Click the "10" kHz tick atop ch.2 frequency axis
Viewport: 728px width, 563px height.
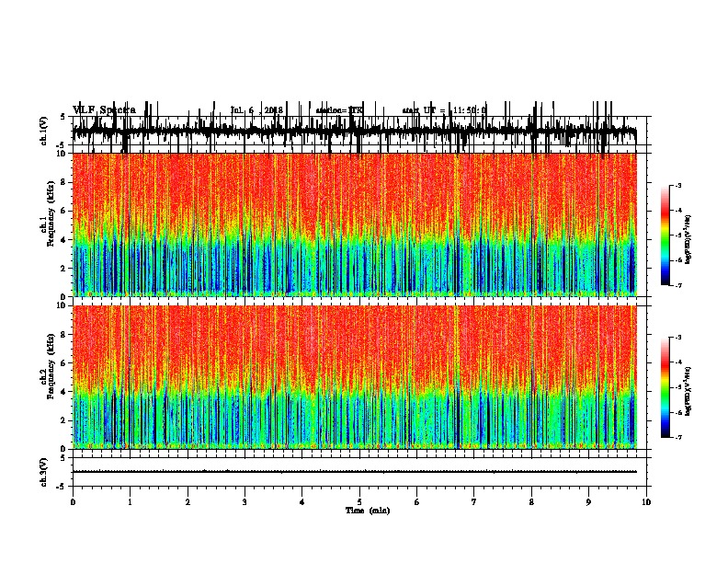click(x=63, y=305)
